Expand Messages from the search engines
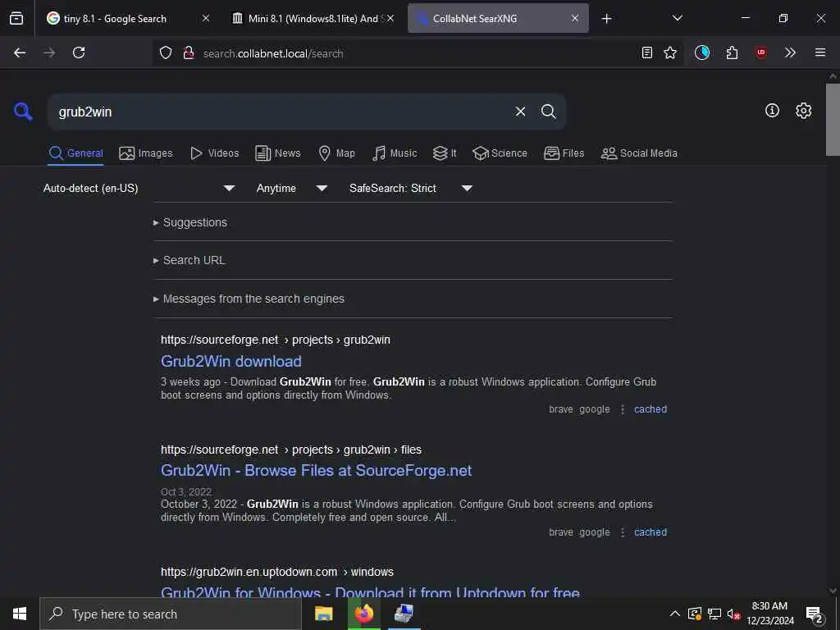This screenshot has height=630, width=840. pyautogui.click(x=253, y=299)
